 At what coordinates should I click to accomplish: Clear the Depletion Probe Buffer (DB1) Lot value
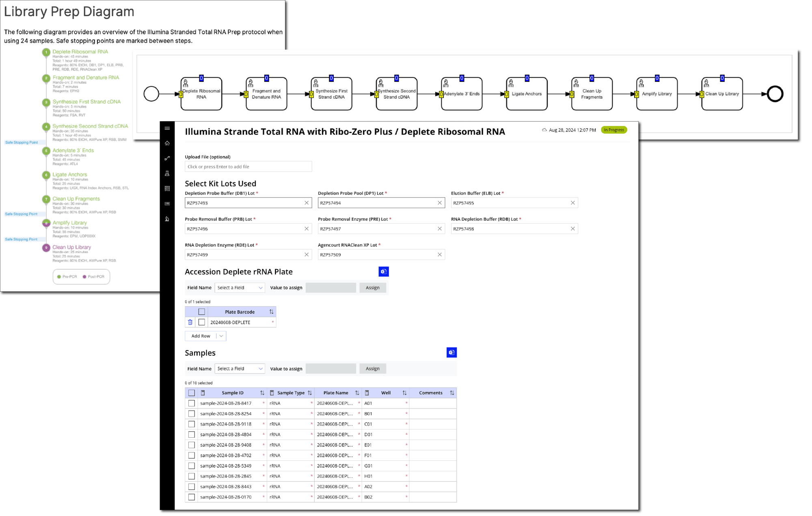307,203
